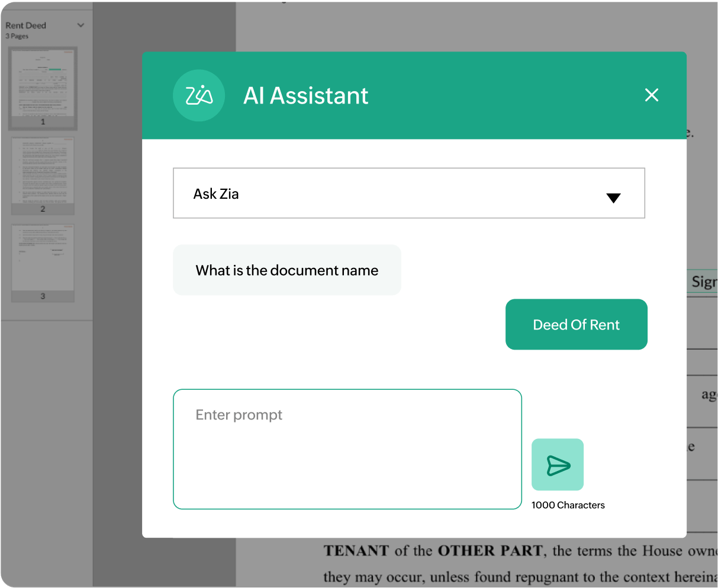
Task: Select the "What is the document name" message
Action: point(287,270)
